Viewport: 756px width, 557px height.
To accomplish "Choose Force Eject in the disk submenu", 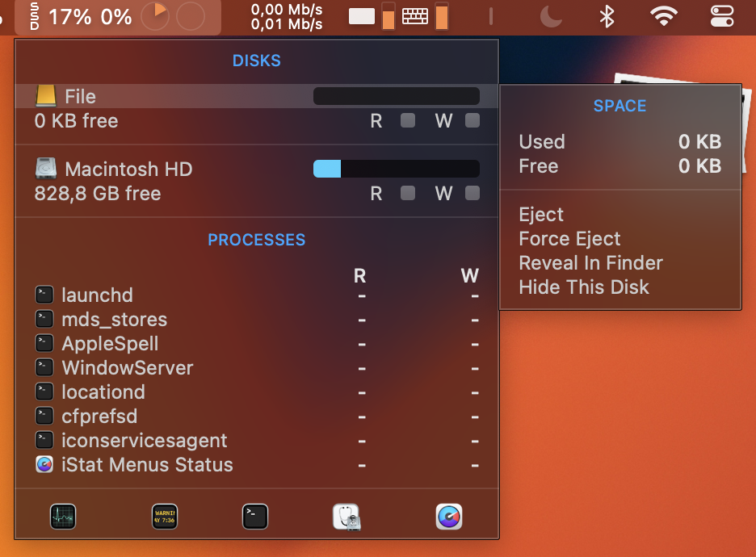I will (569, 239).
